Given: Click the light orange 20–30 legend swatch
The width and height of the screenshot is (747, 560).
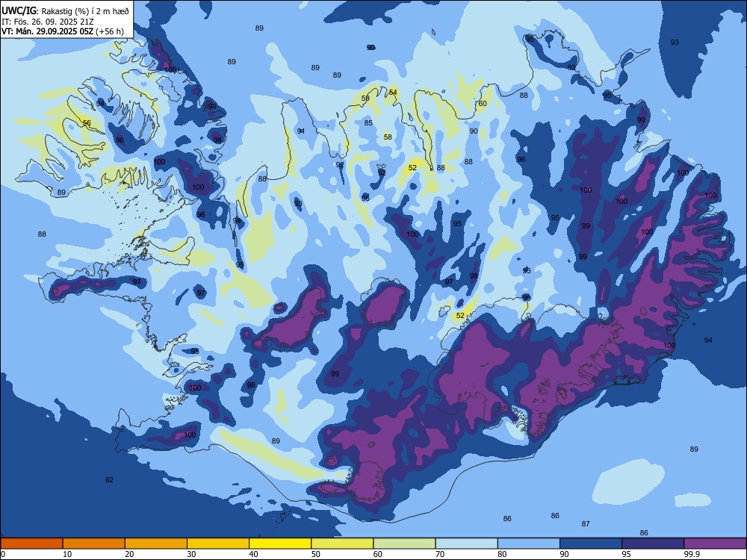Looking at the screenshot, I should pyautogui.click(x=156, y=544).
